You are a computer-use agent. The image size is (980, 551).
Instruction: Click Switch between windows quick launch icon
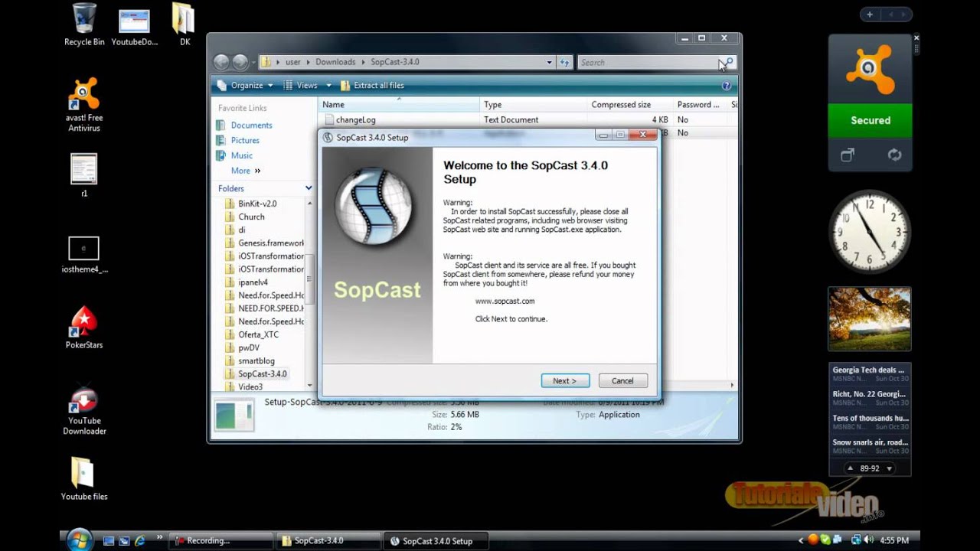pyautogui.click(x=124, y=541)
